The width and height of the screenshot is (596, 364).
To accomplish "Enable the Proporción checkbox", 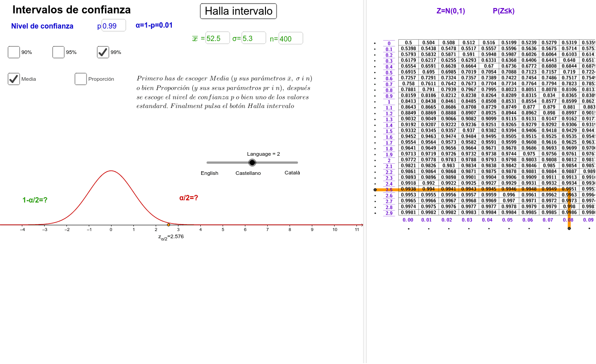I will click(x=80, y=79).
